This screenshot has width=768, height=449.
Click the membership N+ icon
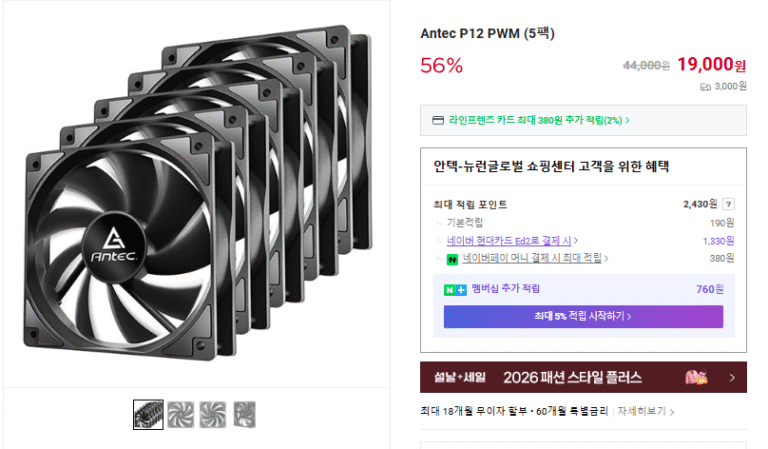pyautogui.click(x=455, y=289)
